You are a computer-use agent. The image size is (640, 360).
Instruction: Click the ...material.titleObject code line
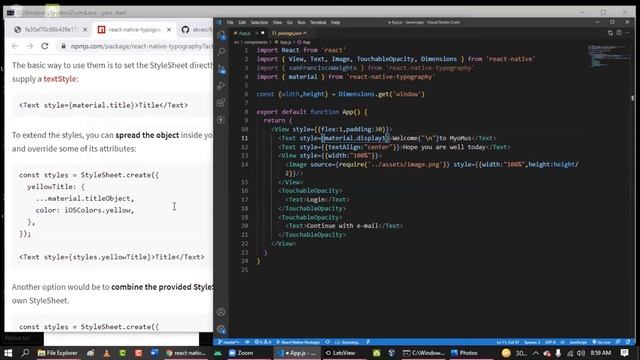[84, 198]
